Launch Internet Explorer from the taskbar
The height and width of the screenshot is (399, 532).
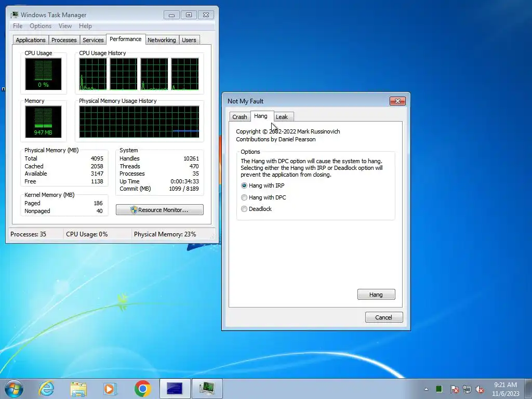coord(46,389)
